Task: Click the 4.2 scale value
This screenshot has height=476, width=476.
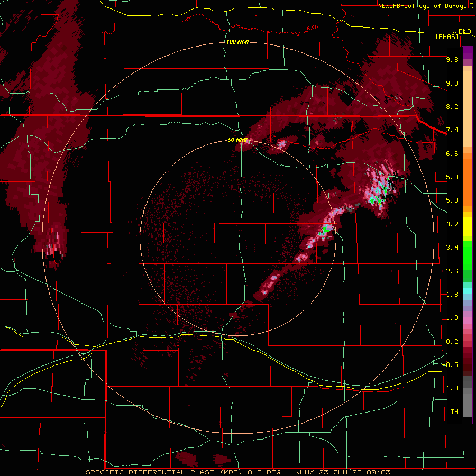Action: coord(452,224)
